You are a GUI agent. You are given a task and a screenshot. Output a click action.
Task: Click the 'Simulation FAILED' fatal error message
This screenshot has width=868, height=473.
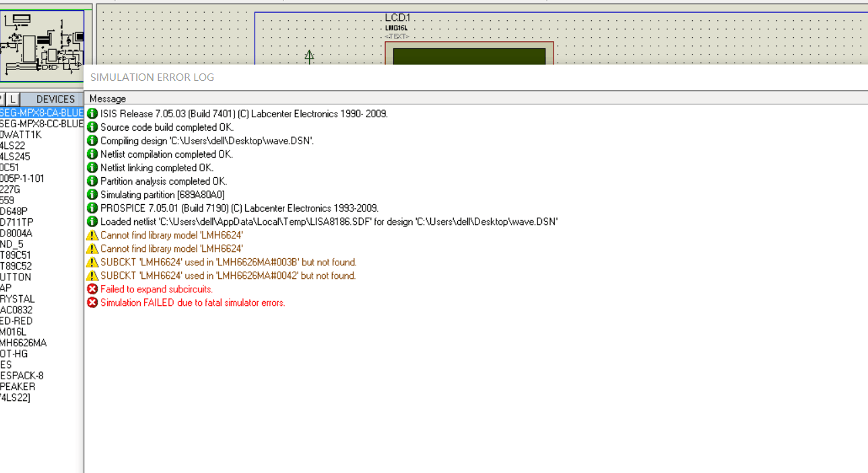coord(193,303)
